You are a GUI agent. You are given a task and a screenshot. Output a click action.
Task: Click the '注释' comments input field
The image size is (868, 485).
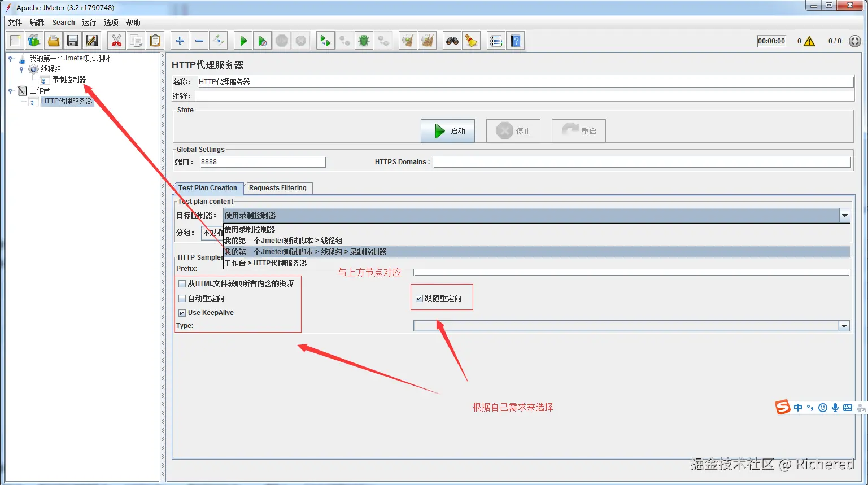pyautogui.click(x=524, y=97)
